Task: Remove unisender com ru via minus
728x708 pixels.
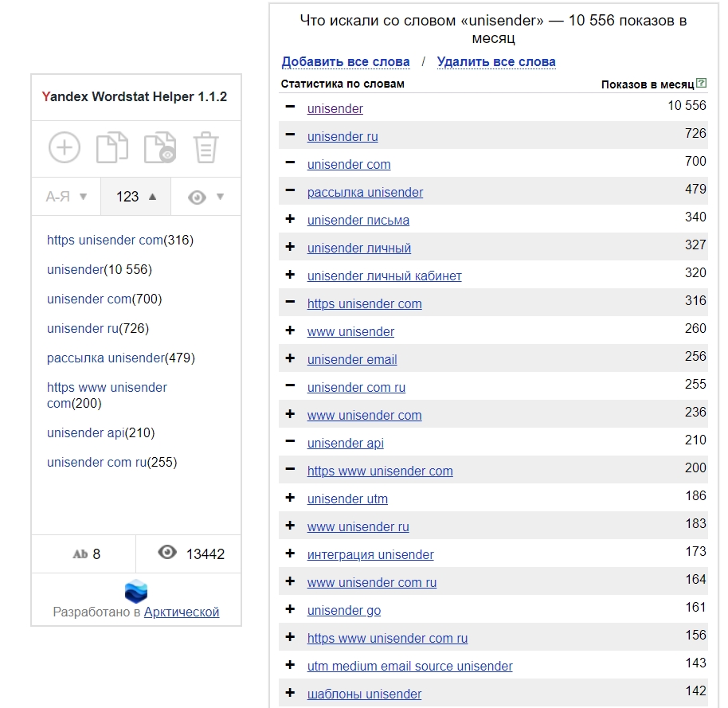Action: (x=290, y=385)
